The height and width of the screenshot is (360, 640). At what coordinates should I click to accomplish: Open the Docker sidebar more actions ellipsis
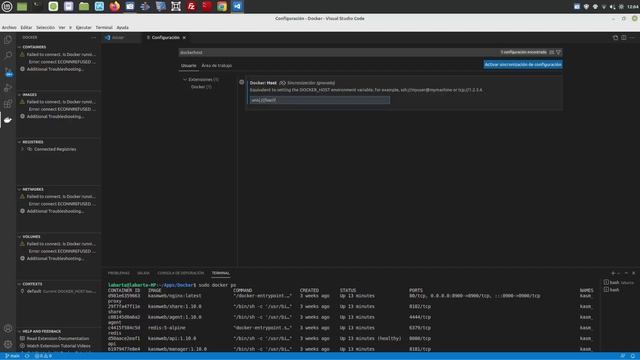click(x=94, y=38)
